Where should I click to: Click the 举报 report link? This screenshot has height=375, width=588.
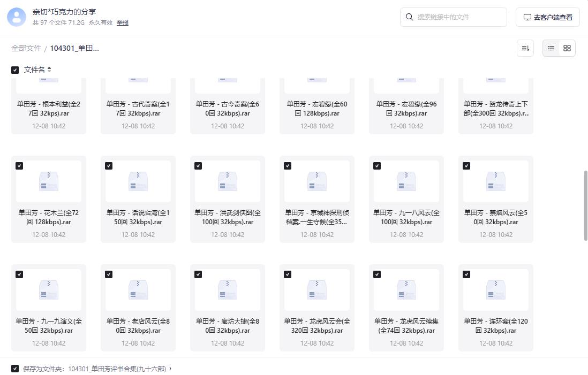(123, 23)
